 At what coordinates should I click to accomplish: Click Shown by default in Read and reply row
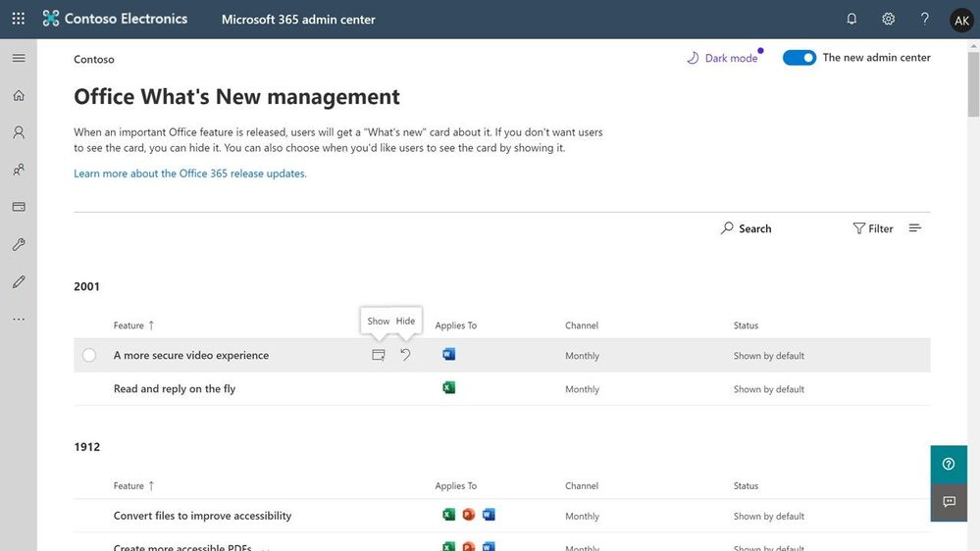[x=769, y=389]
